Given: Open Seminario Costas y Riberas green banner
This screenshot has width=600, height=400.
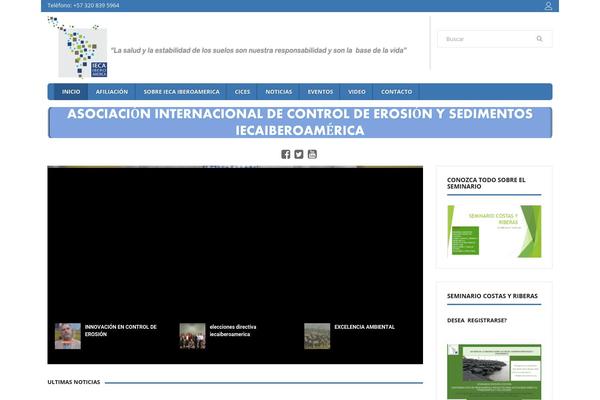Looking at the screenshot, I should (x=494, y=232).
